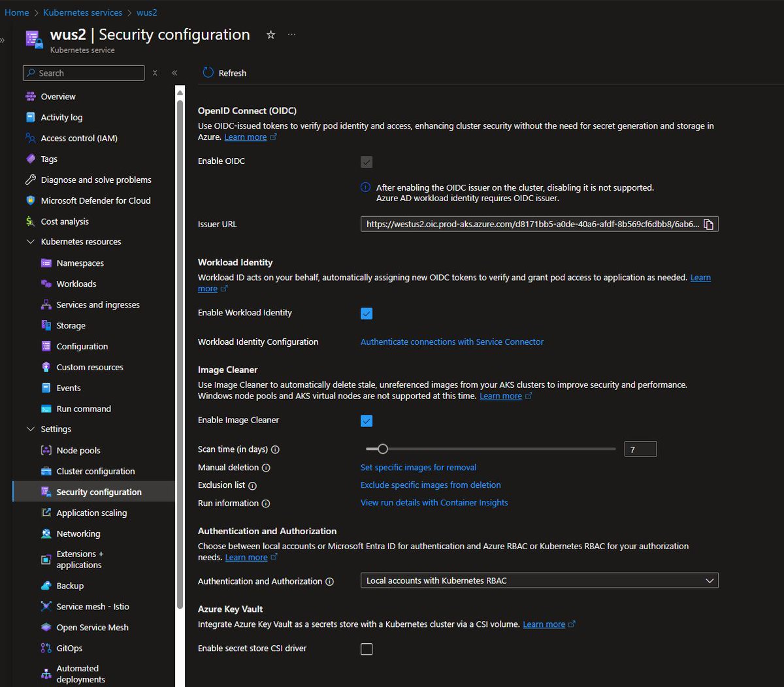Open Exclude specific images from deletion link
This screenshot has width=784, height=687.
coord(431,485)
